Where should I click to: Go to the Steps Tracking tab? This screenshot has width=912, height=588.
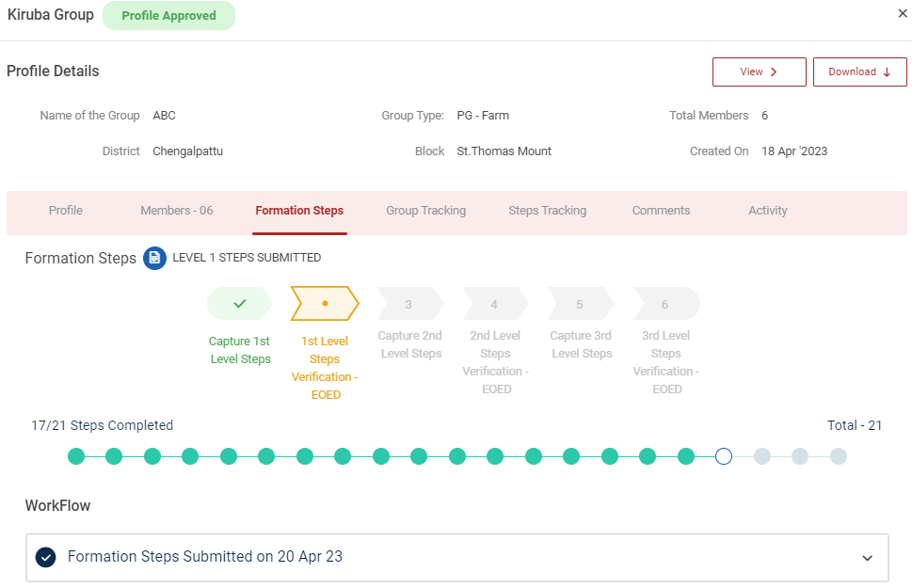(x=547, y=211)
